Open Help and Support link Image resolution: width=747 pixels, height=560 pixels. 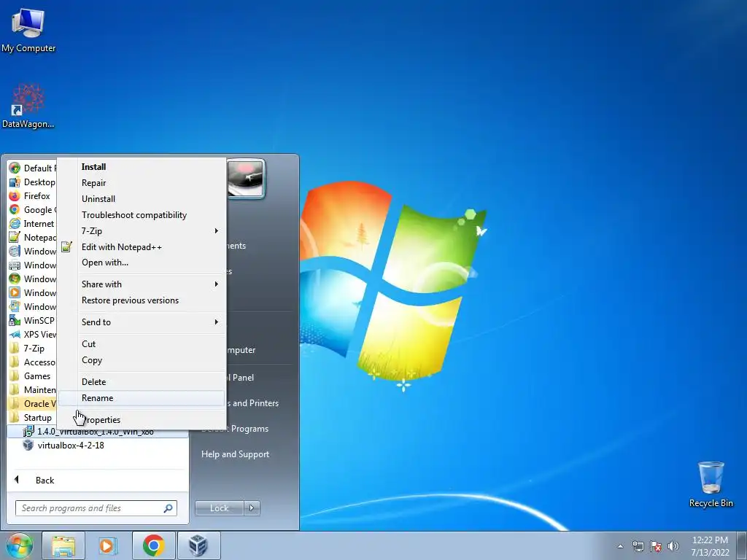(235, 454)
